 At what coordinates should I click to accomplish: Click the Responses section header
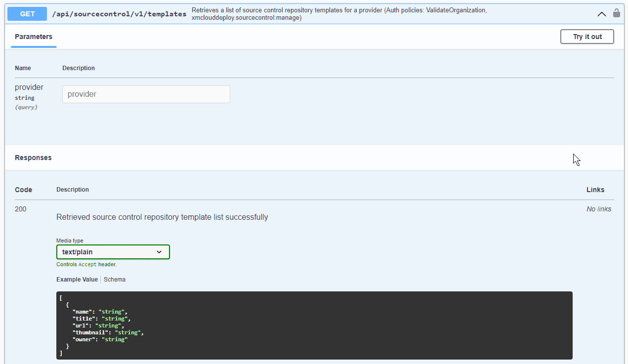33,158
